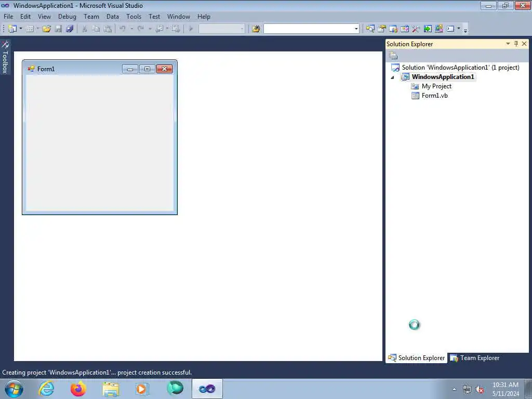Select the Form1 designer surface

point(99,142)
